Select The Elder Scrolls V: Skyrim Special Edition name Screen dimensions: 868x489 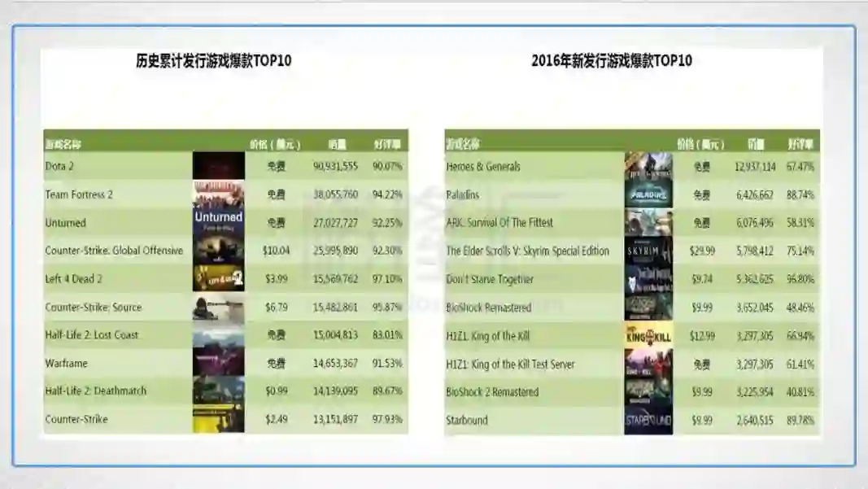click(x=528, y=251)
